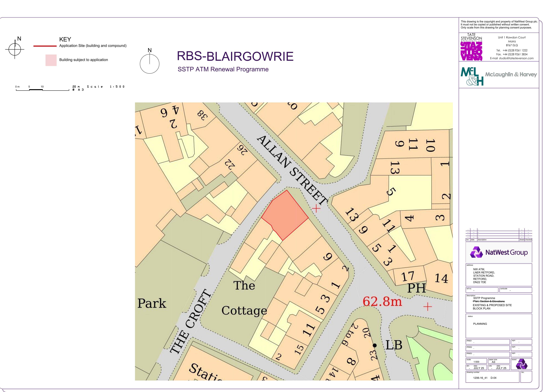Screen dimensions: 555x392
Task: Click the KEY heading
Action: [65, 39]
